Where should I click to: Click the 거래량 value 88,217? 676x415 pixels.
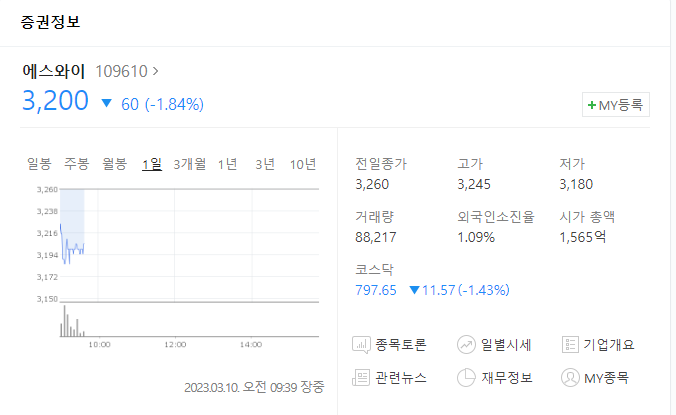(x=376, y=237)
